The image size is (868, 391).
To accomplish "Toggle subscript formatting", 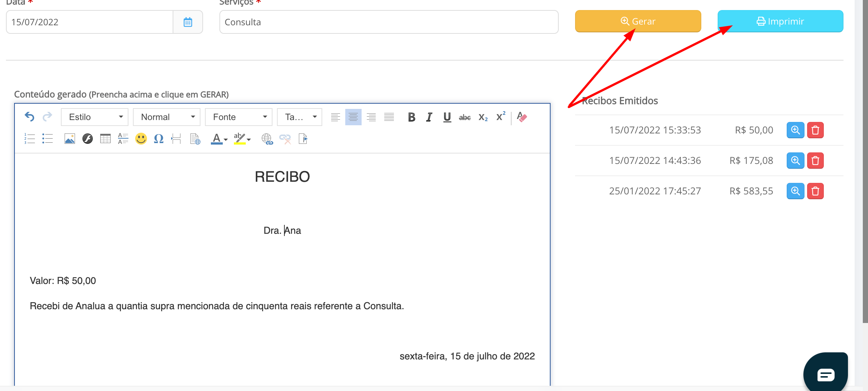I will 483,117.
